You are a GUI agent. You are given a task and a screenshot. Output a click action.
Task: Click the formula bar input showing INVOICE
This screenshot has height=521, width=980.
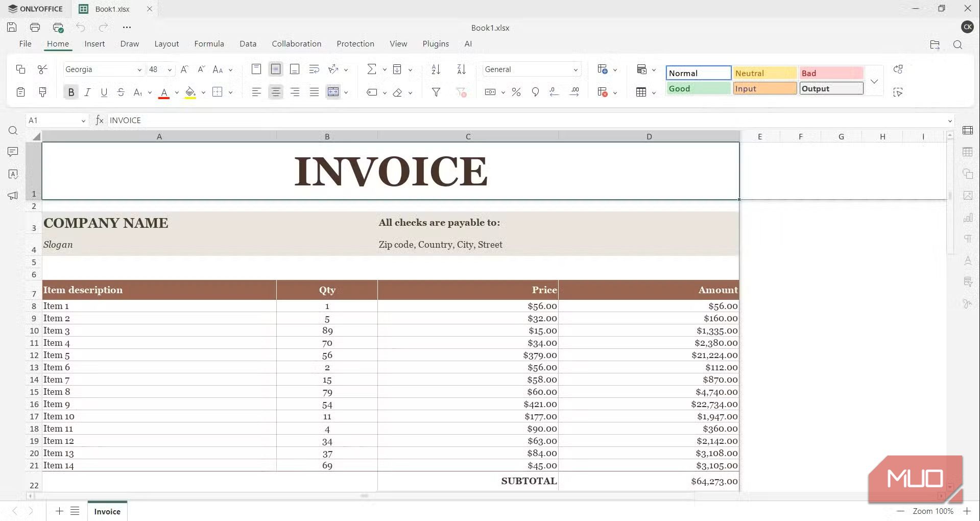526,121
